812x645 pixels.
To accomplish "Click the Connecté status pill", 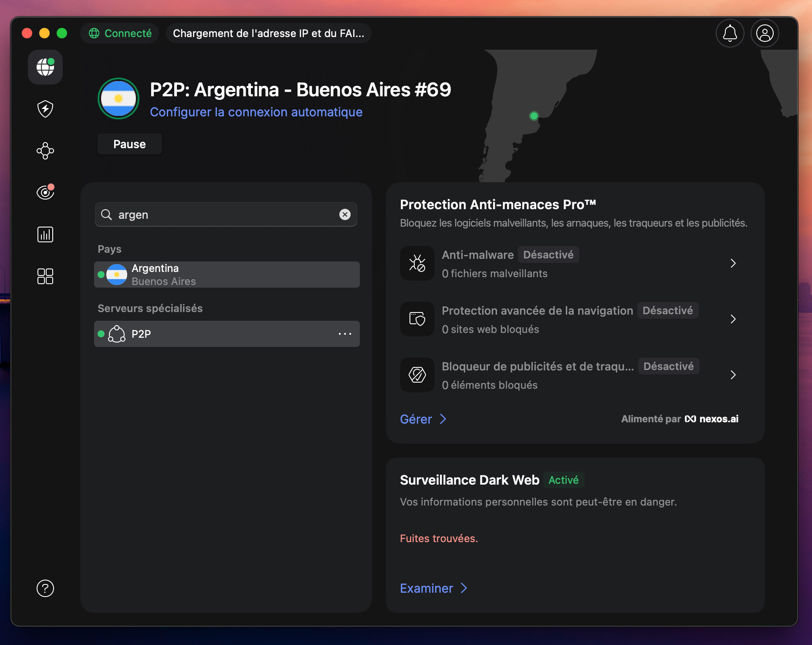I will pos(120,33).
